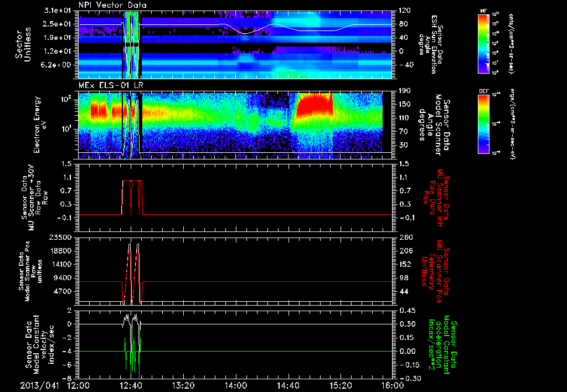Select the 'Sector Unitless' axis title
This screenshot has width=567, height=392.
[23, 45]
